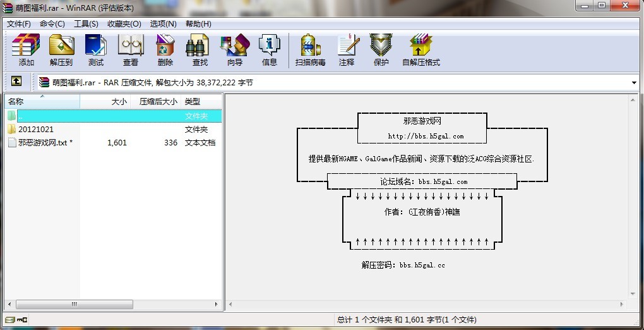Run the 测试 (Test) archive tool
Screen dimensions: 644x330
(96, 50)
